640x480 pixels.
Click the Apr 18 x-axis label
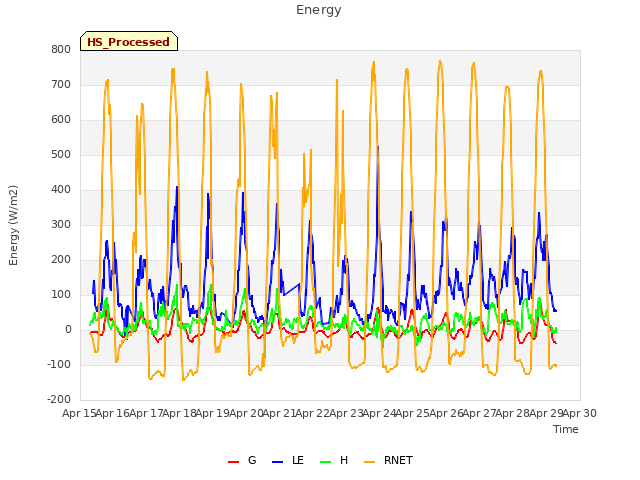(x=179, y=413)
